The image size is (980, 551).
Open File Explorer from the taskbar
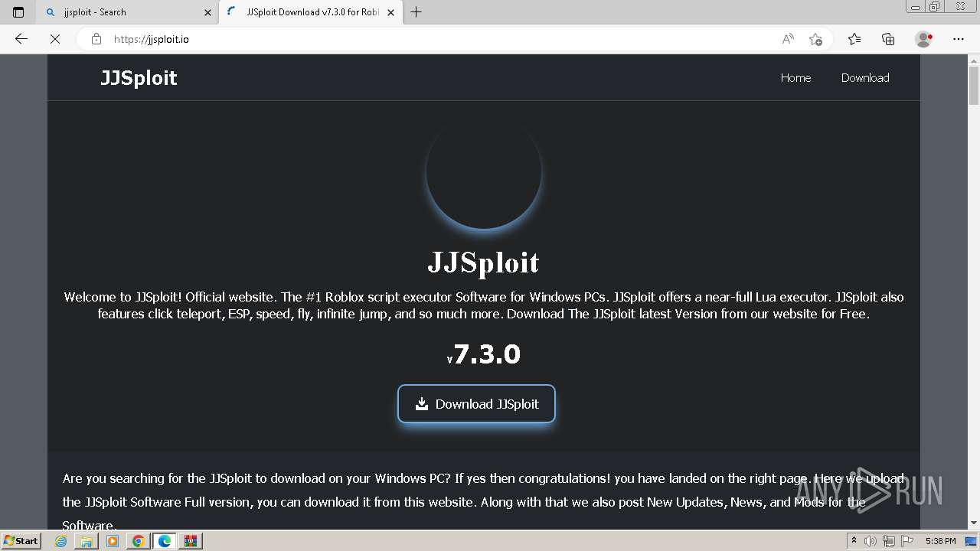87,541
